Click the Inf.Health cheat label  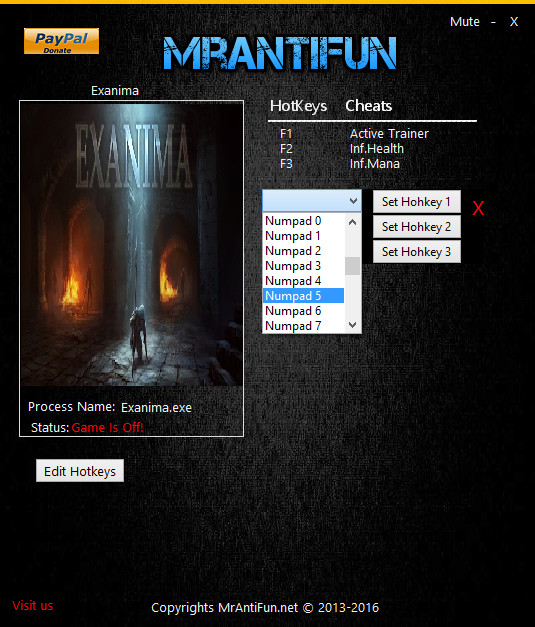point(377,149)
